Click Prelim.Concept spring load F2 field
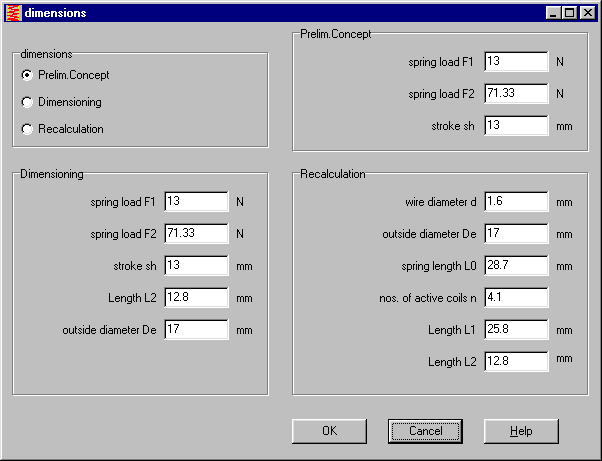Image resolution: width=602 pixels, height=461 pixels. tap(516, 94)
